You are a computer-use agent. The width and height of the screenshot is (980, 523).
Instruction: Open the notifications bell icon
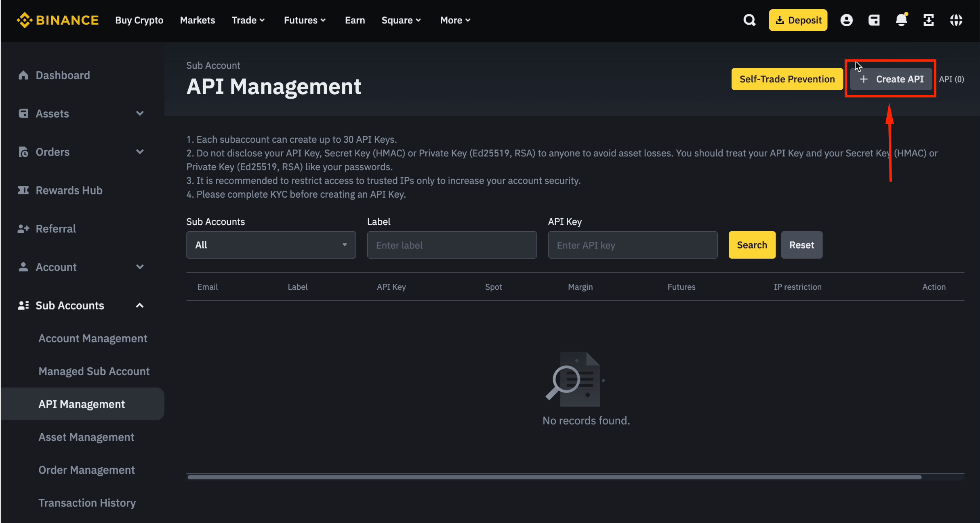click(x=901, y=20)
